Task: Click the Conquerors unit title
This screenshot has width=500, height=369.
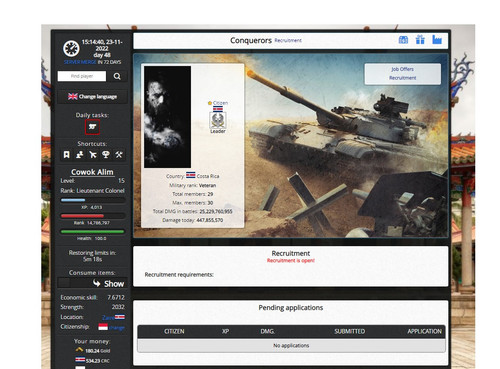Action: click(x=251, y=40)
